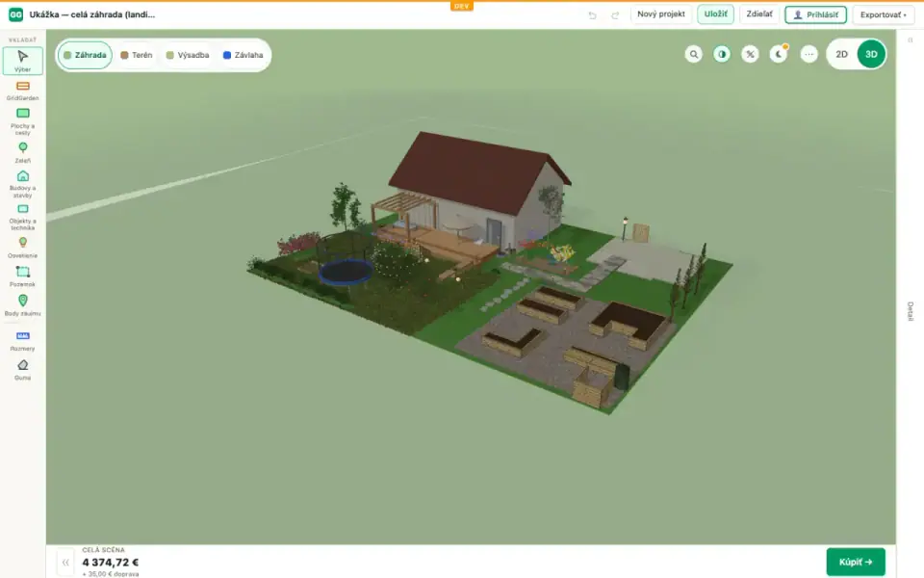This screenshot has height=578, width=924.
Task: Open Objekty a technika tool
Action: point(22,217)
